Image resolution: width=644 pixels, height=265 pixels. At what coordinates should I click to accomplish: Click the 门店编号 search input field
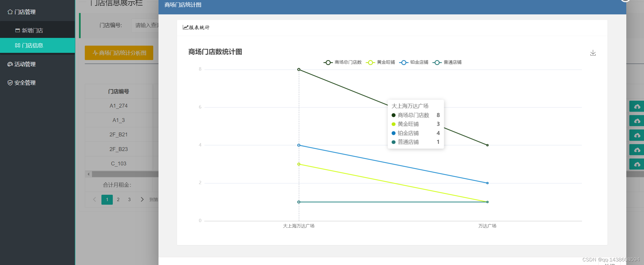point(145,25)
